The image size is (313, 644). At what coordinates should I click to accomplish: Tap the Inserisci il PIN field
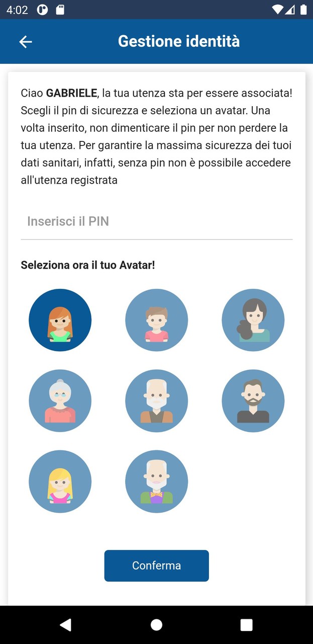156,221
